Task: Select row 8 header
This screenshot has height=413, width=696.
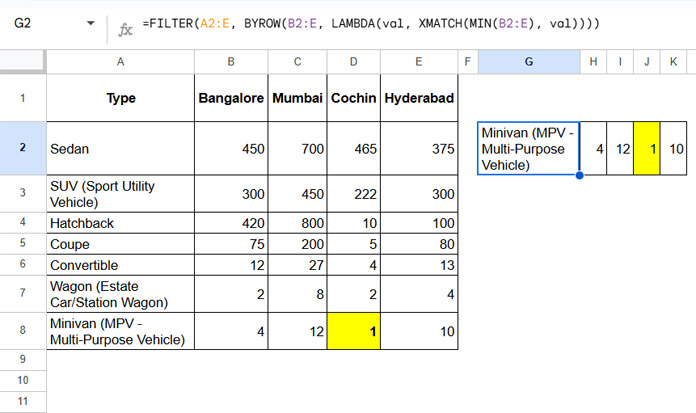Action: click(23, 330)
